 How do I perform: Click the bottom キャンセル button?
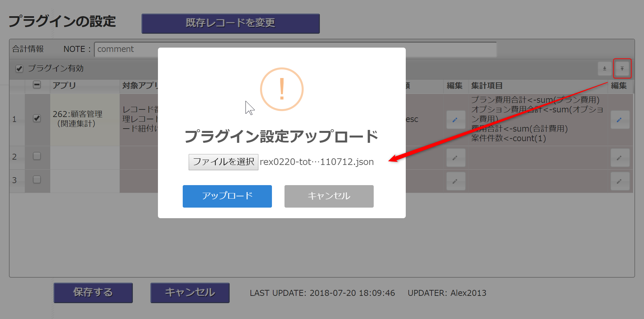click(x=190, y=293)
